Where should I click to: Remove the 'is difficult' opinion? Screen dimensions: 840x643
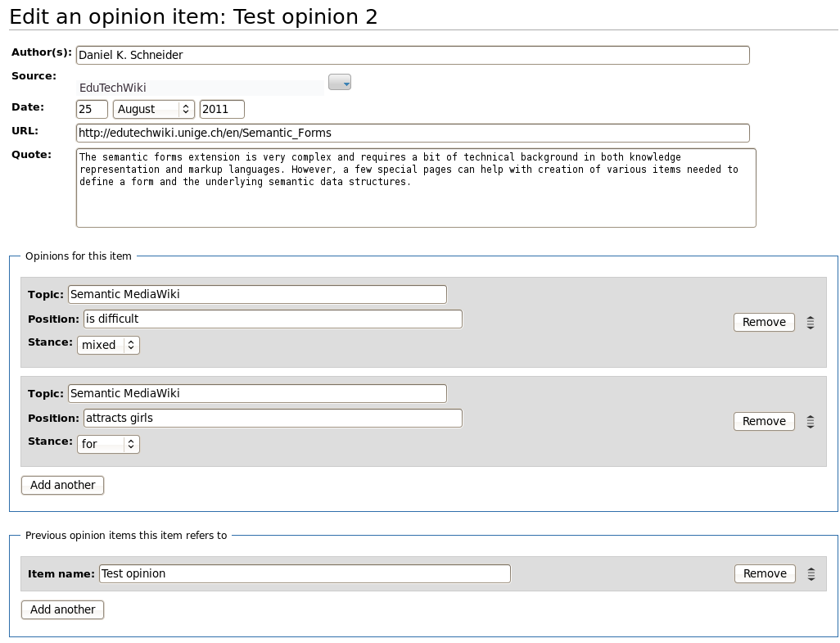(x=764, y=322)
